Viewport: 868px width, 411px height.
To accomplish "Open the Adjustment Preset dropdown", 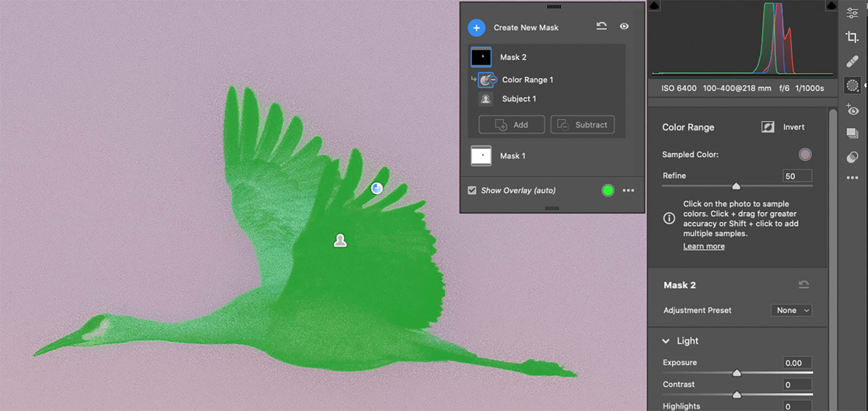I will (x=791, y=311).
